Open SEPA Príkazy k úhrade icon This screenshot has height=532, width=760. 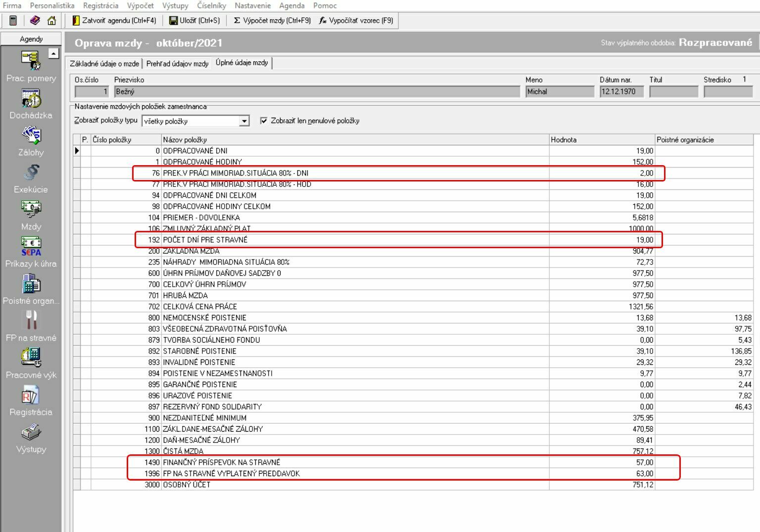(x=31, y=246)
